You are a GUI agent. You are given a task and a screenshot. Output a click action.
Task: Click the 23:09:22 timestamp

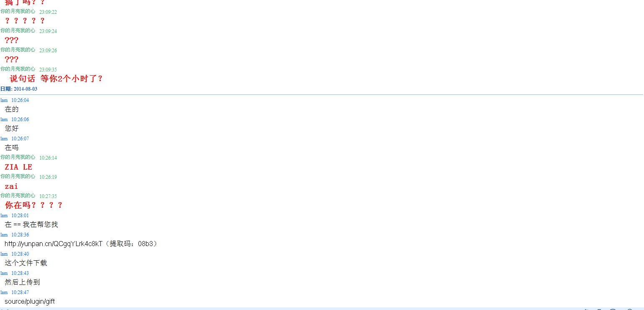click(48, 12)
